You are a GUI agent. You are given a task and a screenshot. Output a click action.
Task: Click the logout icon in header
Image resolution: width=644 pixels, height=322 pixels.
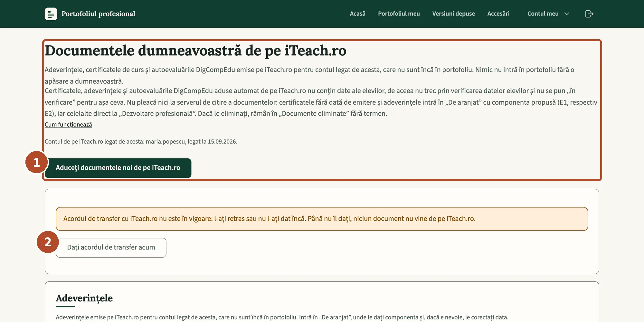pyautogui.click(x=589, y=14)
